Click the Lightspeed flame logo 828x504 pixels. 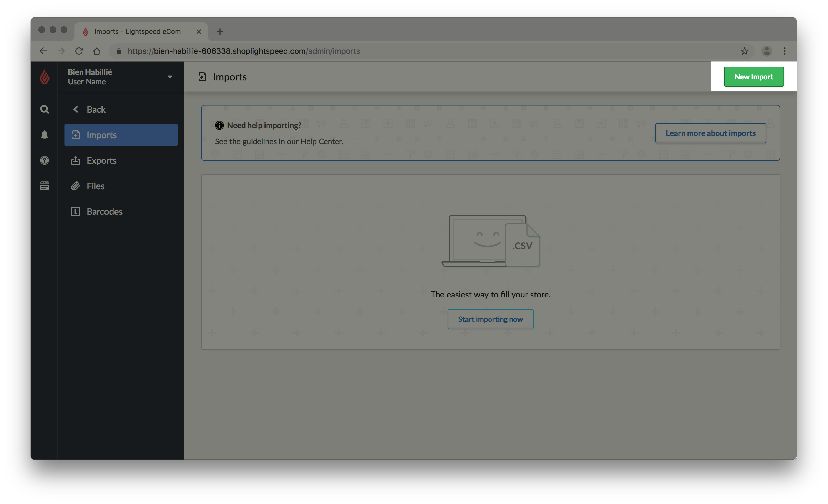point(44,77)
